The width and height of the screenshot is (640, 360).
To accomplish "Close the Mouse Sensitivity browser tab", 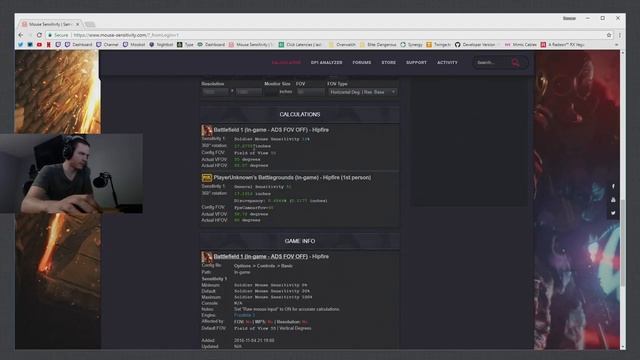I will [x=77, y=24].
